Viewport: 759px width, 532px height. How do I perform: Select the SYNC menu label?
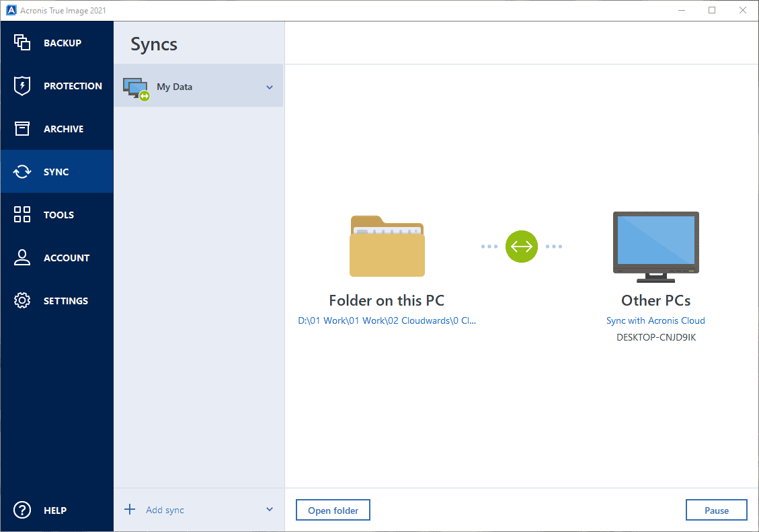[x=56, y=172]
